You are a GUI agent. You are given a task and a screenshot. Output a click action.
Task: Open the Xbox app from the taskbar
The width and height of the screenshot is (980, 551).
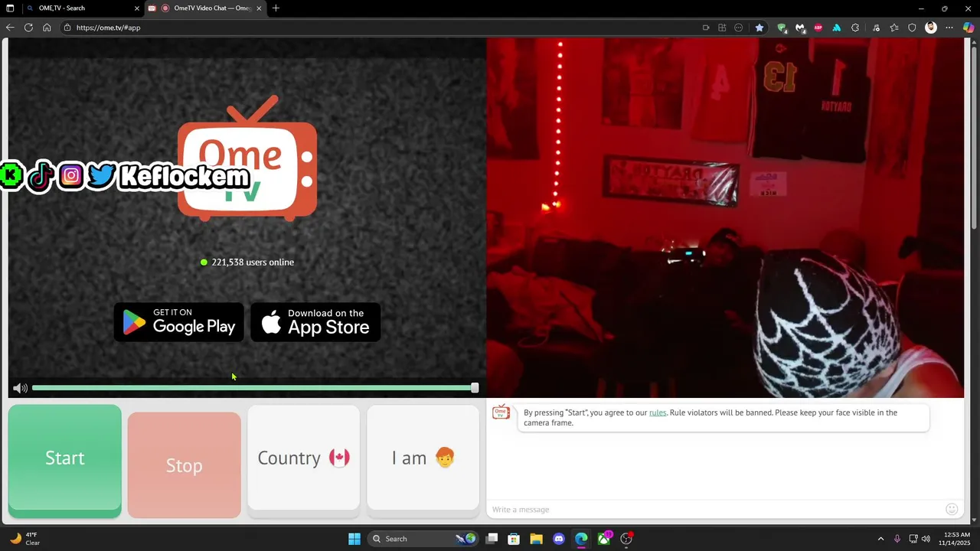(604, 539)
